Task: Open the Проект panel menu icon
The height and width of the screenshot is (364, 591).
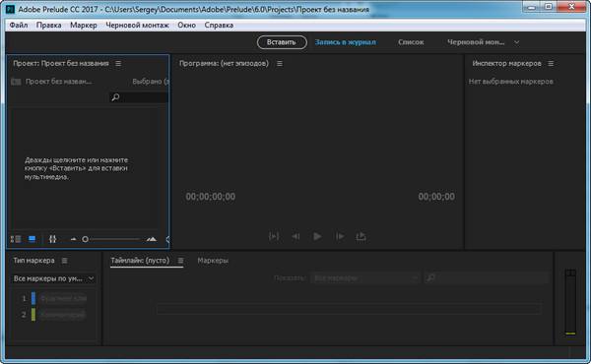Action: 118,64
